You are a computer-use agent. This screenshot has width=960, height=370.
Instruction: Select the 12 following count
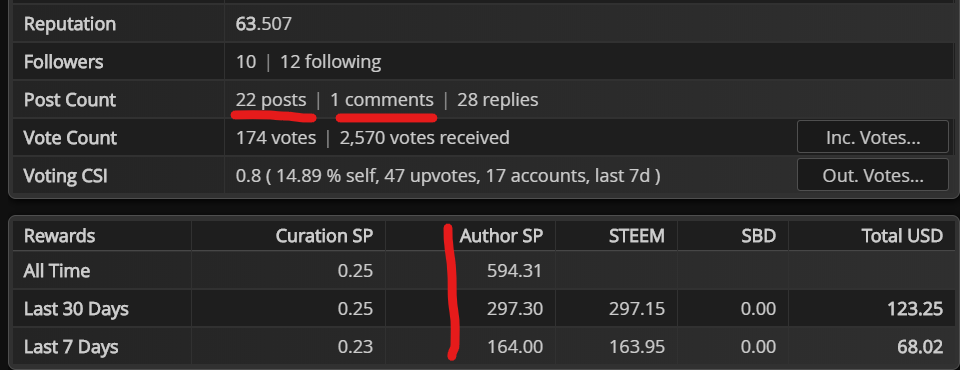coord(331,62)
